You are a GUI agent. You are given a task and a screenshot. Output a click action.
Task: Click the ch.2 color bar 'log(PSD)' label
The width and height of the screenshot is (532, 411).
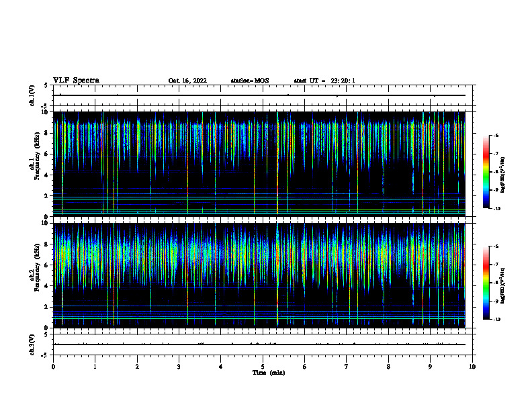pyautogui.click(x=503, y=285)
